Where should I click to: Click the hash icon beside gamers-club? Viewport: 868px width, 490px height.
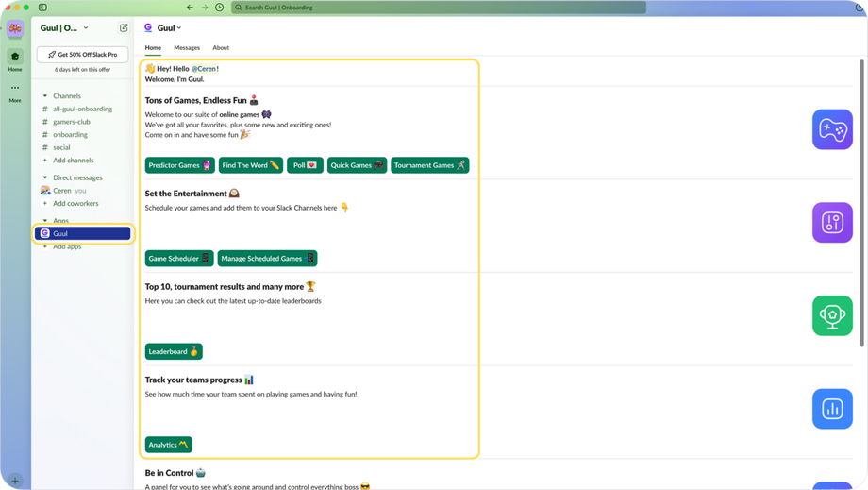tap(45, 122)
